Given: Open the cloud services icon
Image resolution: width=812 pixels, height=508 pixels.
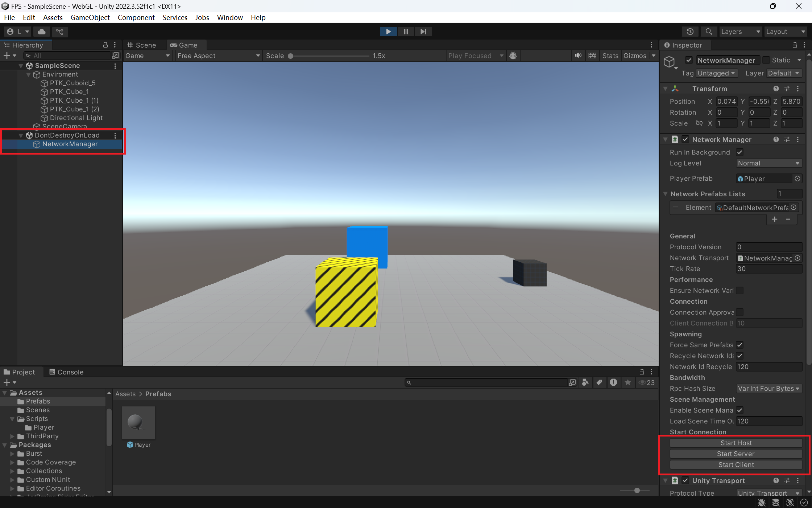Looking at the screenshot, I should 42,32.
